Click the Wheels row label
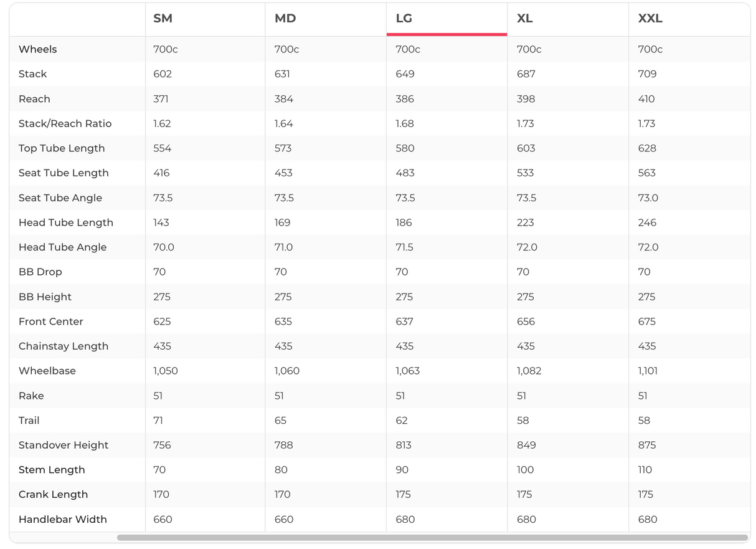The image size is (756, 549). click(x=37, y=49)
